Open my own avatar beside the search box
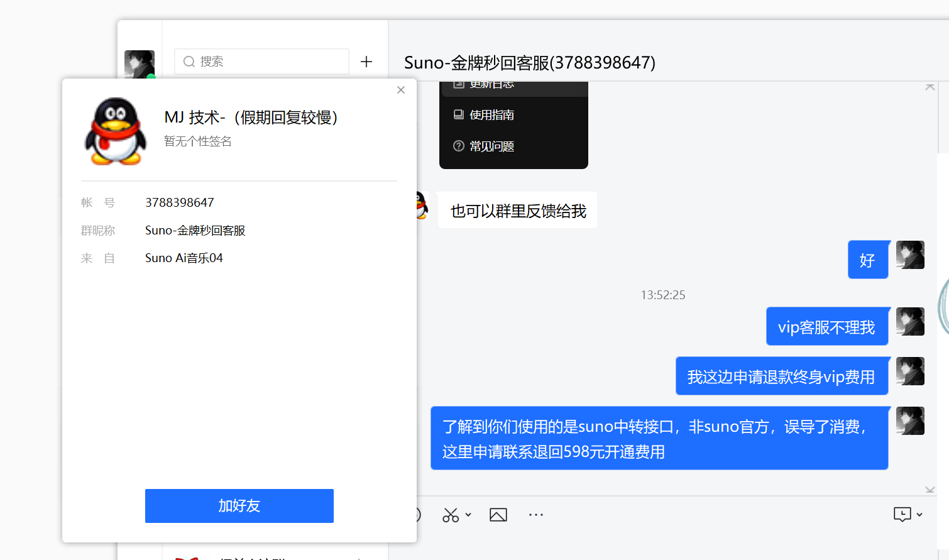The width and height of the screenshot is (949, 560). 140,64
